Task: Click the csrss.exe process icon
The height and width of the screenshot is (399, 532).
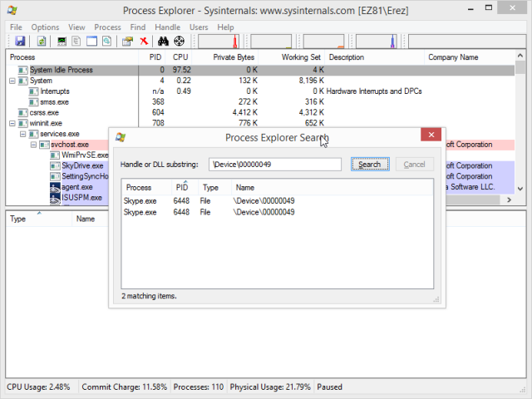Action: [x=22, y=113]
